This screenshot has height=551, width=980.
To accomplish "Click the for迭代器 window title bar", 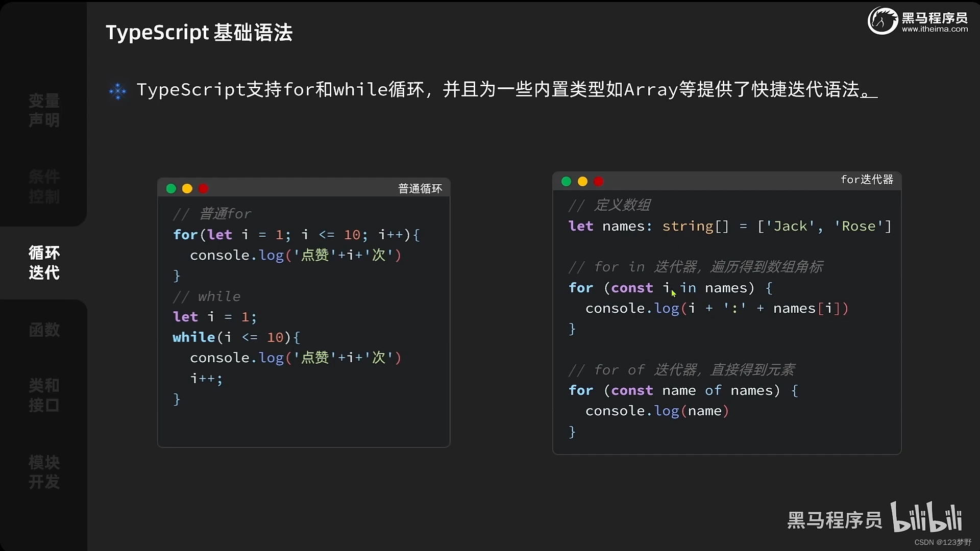I will [867, 180].
